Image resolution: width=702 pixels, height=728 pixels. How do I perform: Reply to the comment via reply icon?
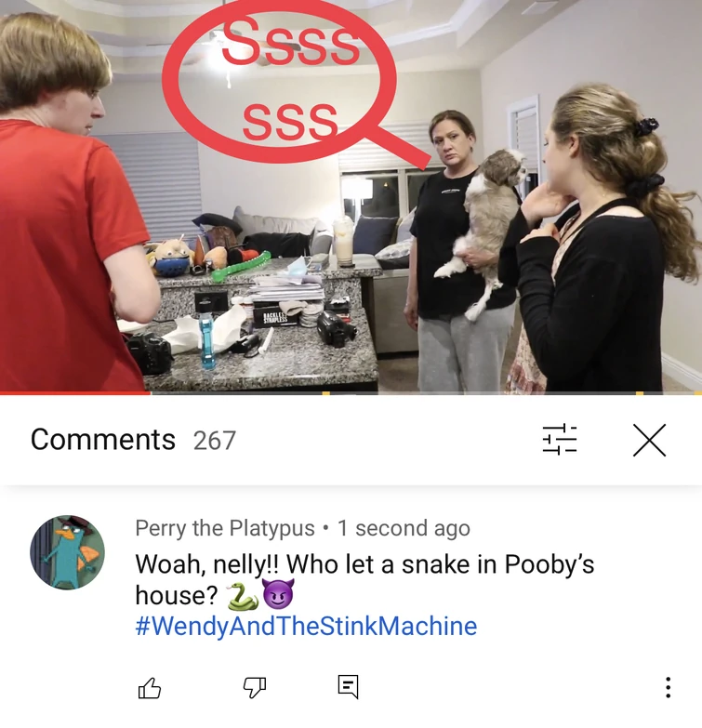tap(348, 687)
